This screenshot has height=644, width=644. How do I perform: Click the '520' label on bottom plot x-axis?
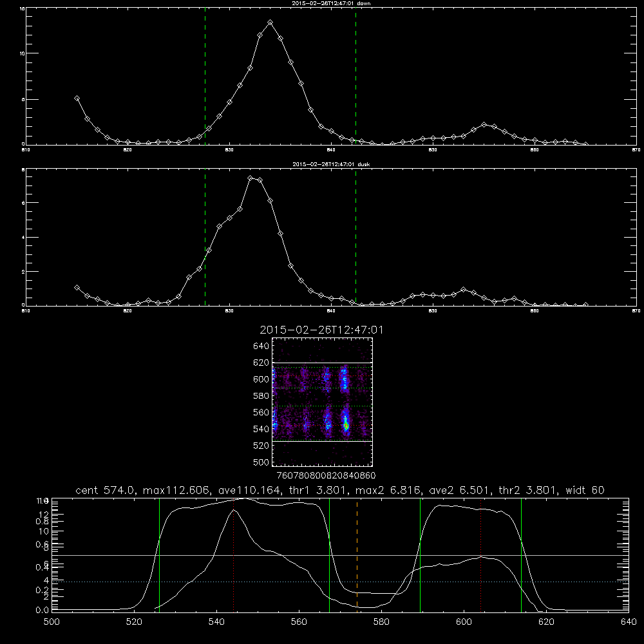click(x=134, y=622)
